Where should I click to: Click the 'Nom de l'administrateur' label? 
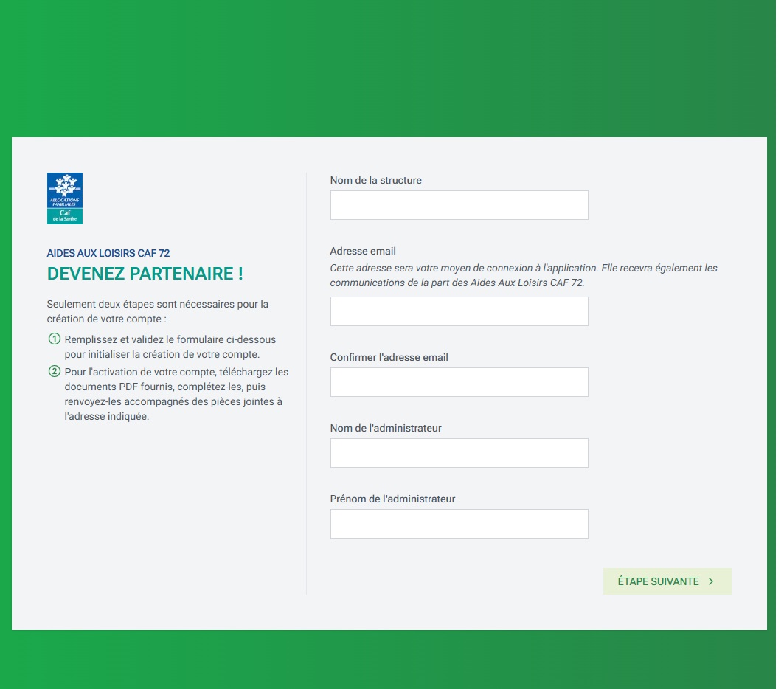coord(386,428)
